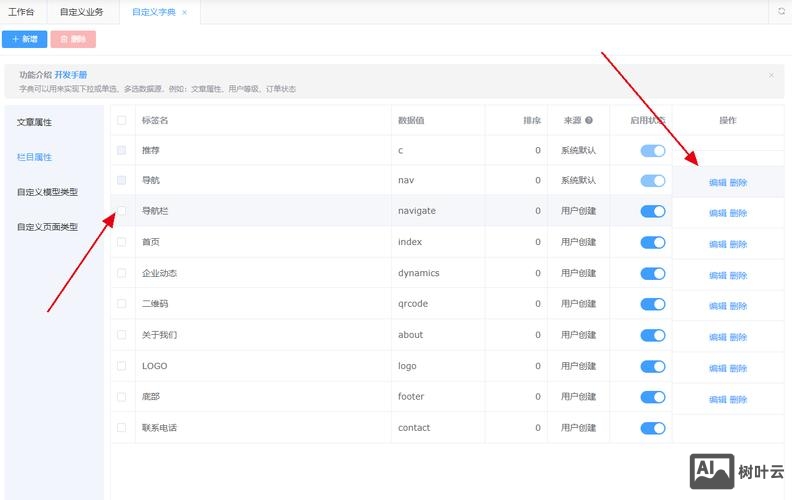Switch to the 自定义业务 tab
This screenshot has height=500, width=792.
pos(81,12)
